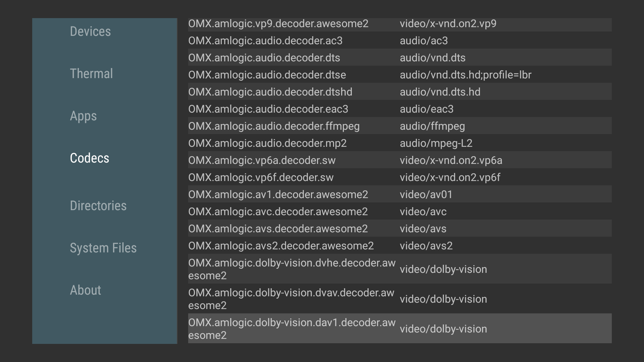Select the av1.decoder.awesome2 codec entry
644x362 pixels.
pos(400,194)
